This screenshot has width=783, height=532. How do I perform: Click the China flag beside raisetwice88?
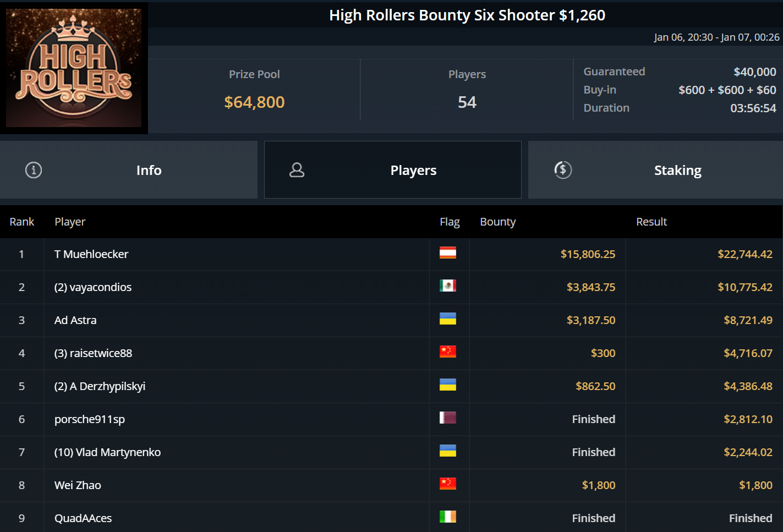pyautogui.click(x=448, y=352)
